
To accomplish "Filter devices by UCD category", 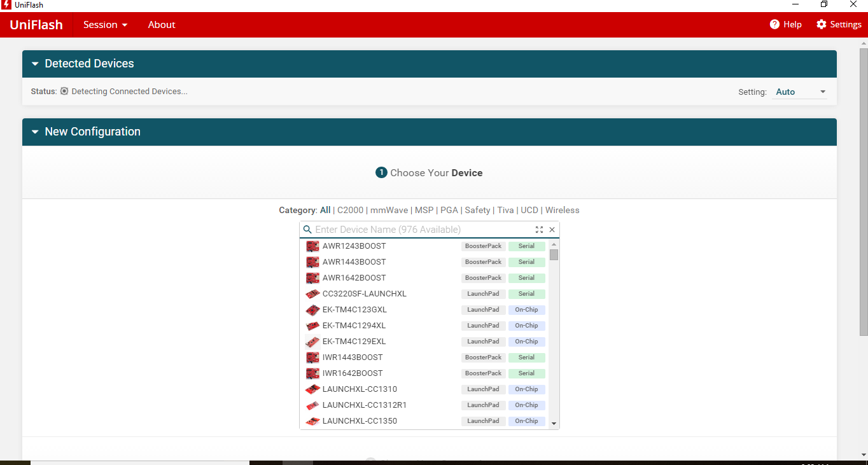I will 529,210.
